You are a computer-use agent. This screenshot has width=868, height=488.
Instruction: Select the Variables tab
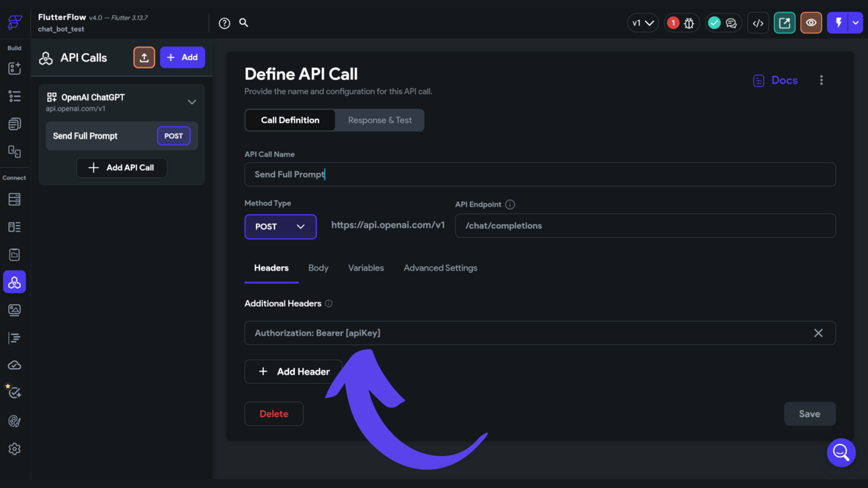point(366,269)
